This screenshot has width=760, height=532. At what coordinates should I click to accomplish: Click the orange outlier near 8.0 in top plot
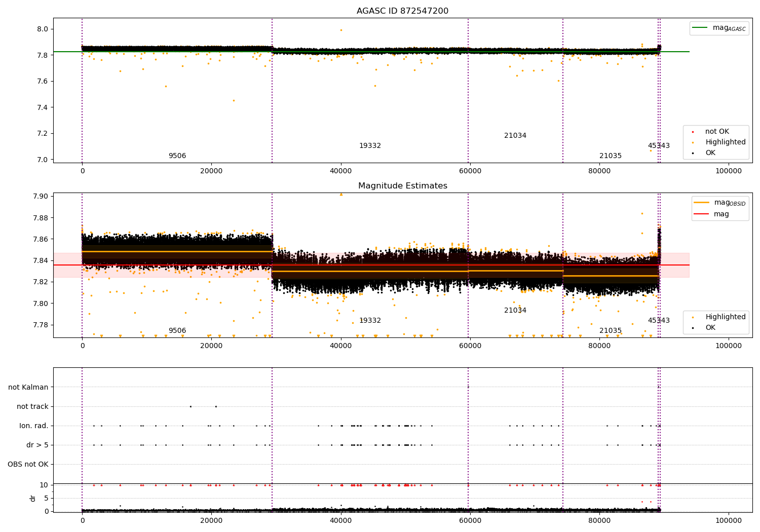click(x=341, y=30)
